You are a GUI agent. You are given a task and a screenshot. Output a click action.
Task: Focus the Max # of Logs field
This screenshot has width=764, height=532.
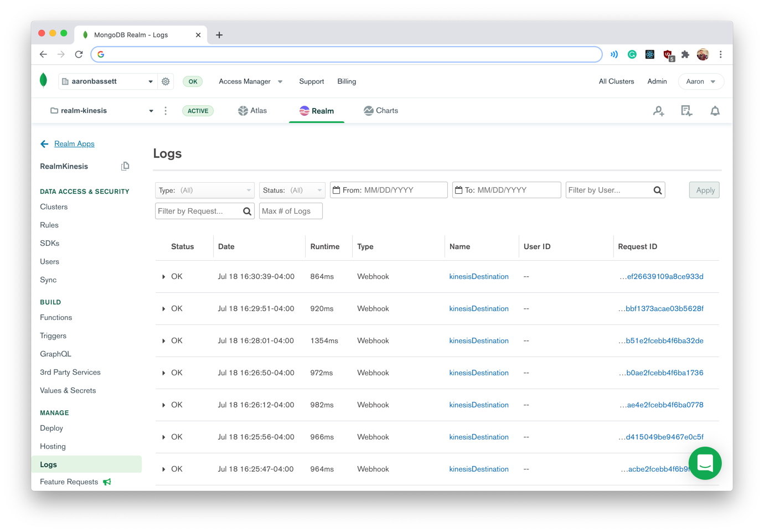tap(291, 211)
